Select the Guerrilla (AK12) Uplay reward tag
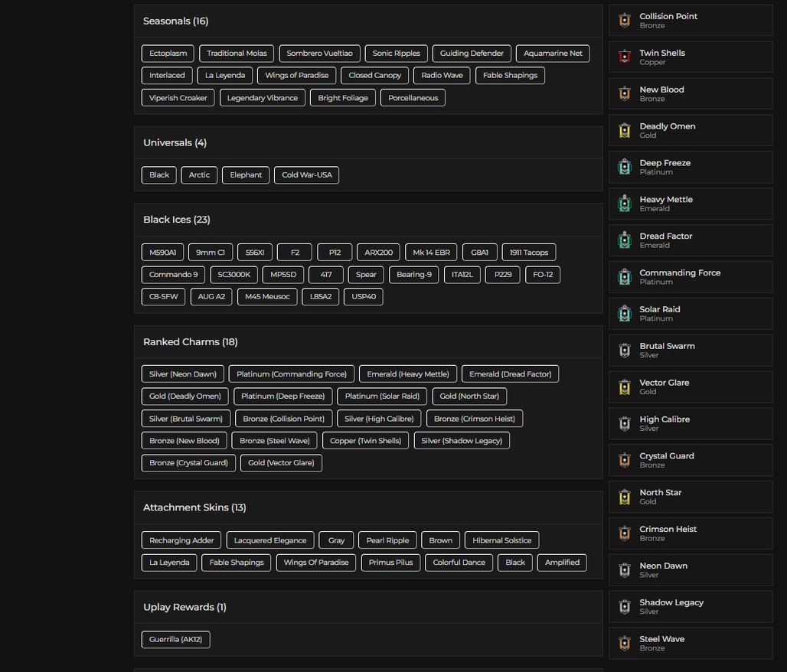The image size is (787, 672). [x=175, y=639]
